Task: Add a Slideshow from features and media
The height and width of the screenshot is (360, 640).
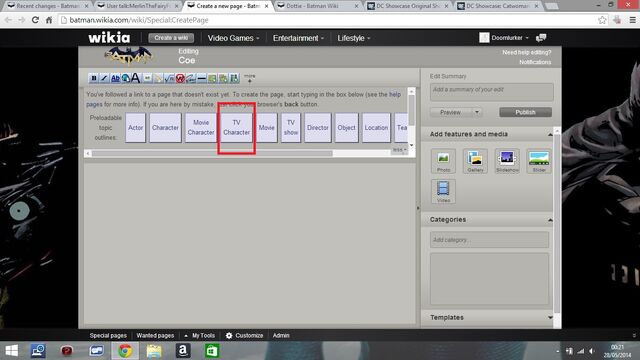Action: click(x=507, y=161)
